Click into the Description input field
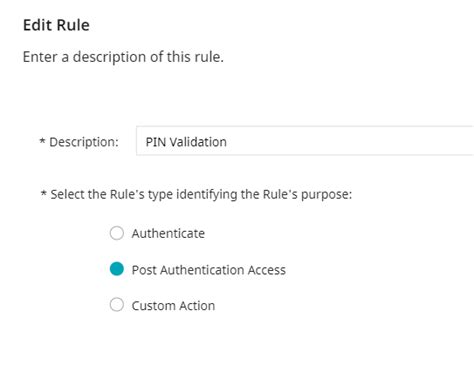 305,141
